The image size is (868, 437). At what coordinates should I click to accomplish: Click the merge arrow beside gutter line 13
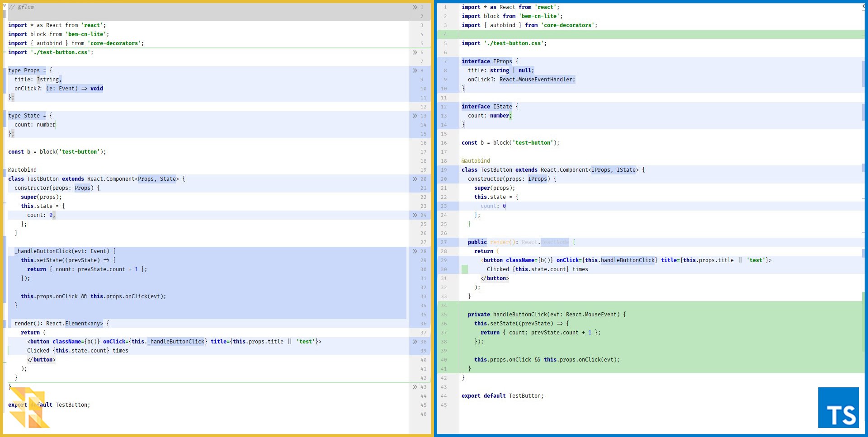[x=415, y=116]
